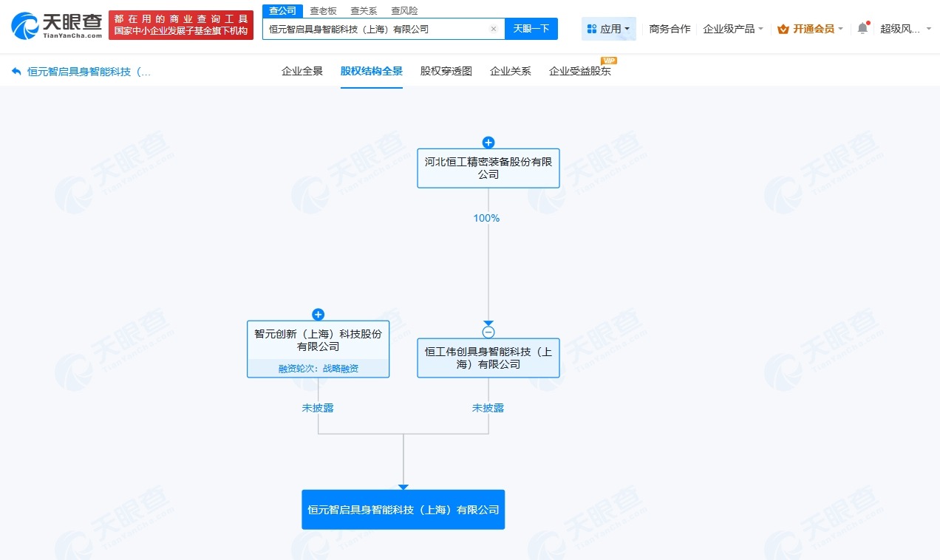
Task: Expand shareholders of 河北恒工精密装备股份有限公司 via plus icon
Action: tap(488, 143)
